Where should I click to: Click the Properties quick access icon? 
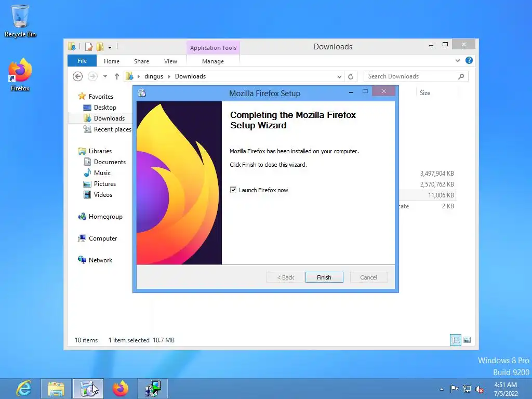click(88, 47)
